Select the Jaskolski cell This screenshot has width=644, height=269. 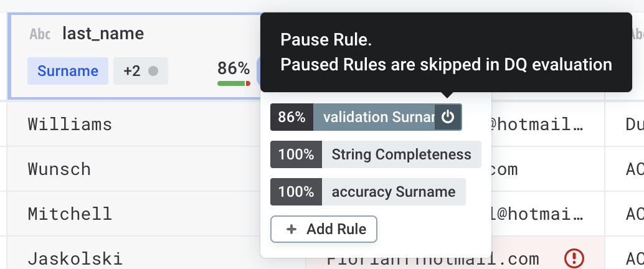click(75, 258)
